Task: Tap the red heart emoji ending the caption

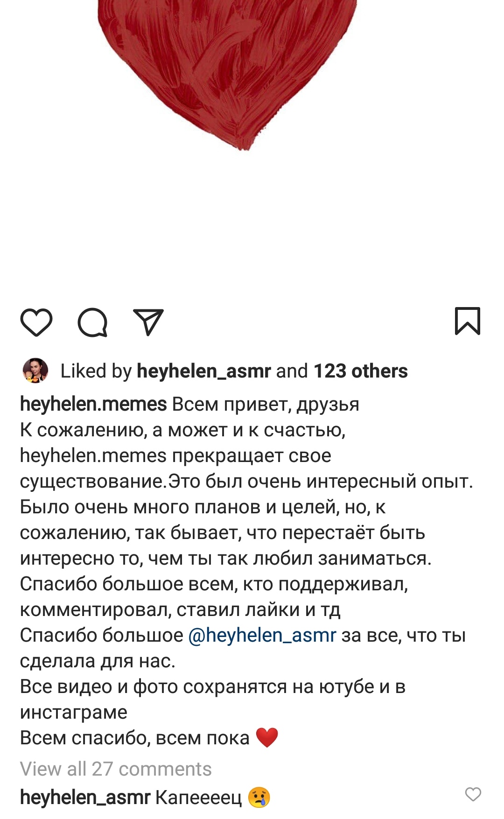Action: (x=267, y=738)
